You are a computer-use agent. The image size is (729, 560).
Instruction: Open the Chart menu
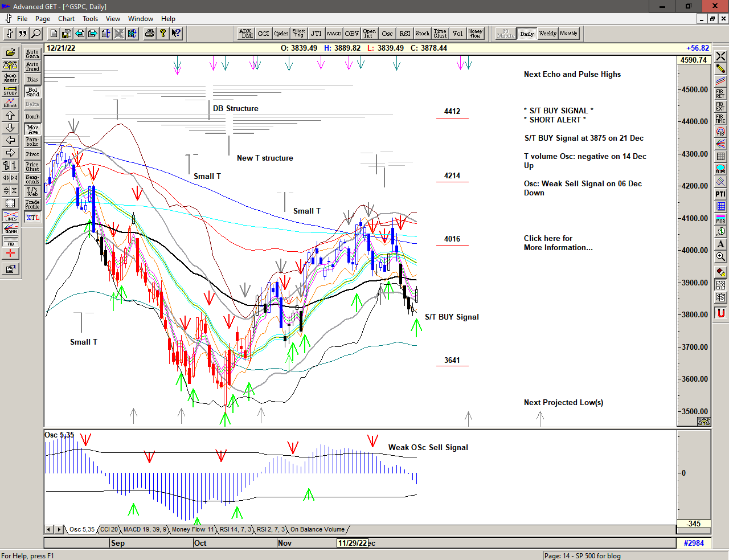(66, 19)
